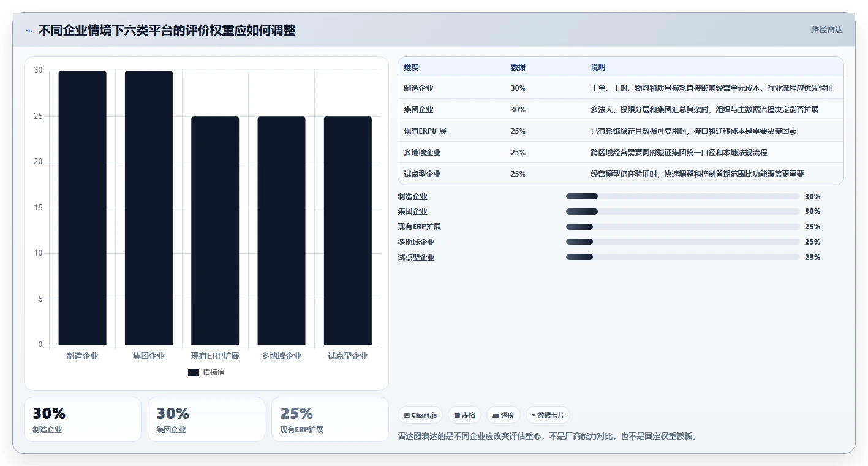868x466 pixels.
Task: Click the 指标值 legend label
Action: tap(214, 372)
